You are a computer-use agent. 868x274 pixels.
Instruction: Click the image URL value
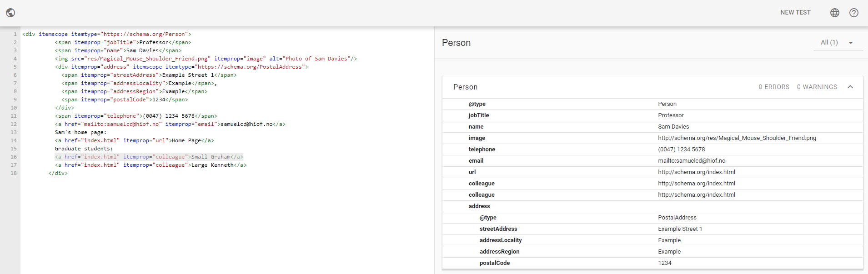point(737,138)
